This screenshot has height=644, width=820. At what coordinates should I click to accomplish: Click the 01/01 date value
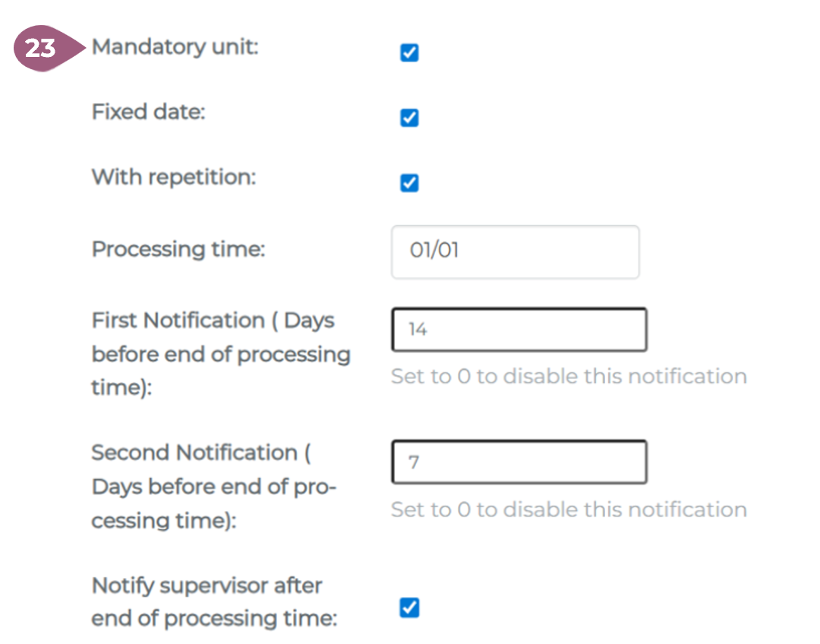[434, 251]
